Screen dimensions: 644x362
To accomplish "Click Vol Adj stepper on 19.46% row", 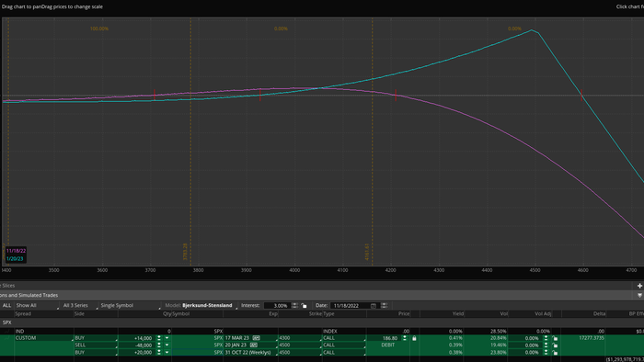I will pyautogui.click(x=546, y=345).
